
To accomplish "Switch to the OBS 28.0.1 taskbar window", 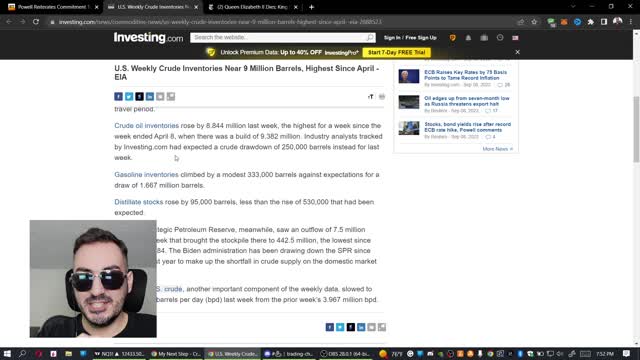I will point(345,354).
